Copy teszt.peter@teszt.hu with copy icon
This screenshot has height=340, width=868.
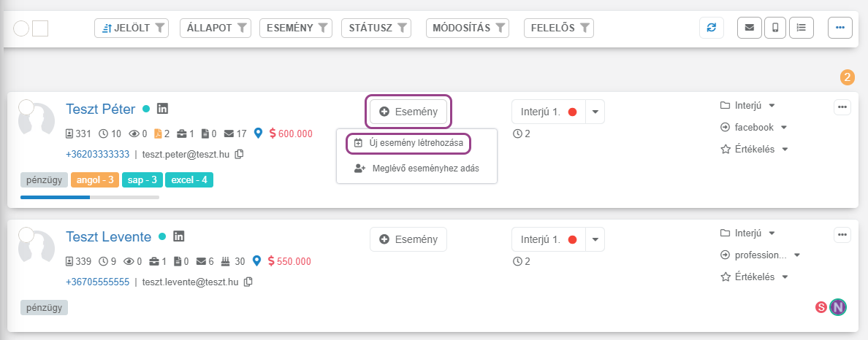click(239, 154)
